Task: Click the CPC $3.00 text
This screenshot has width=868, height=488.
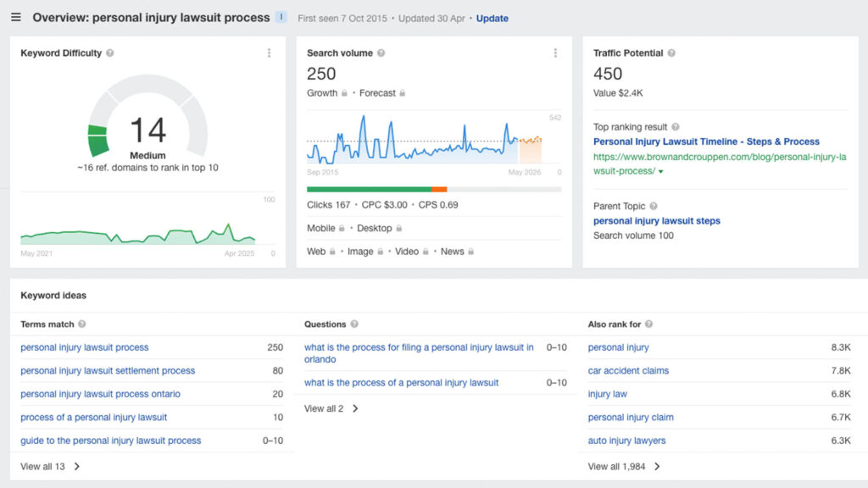Action: [384, 205]
